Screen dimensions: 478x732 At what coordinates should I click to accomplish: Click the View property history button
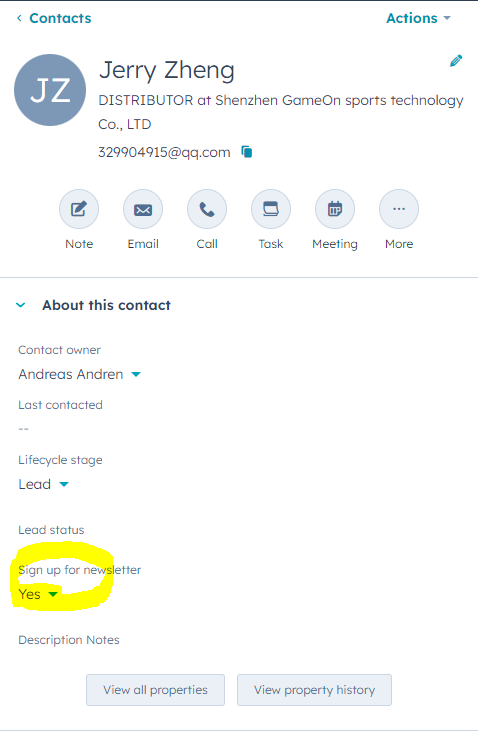[314, 690]
